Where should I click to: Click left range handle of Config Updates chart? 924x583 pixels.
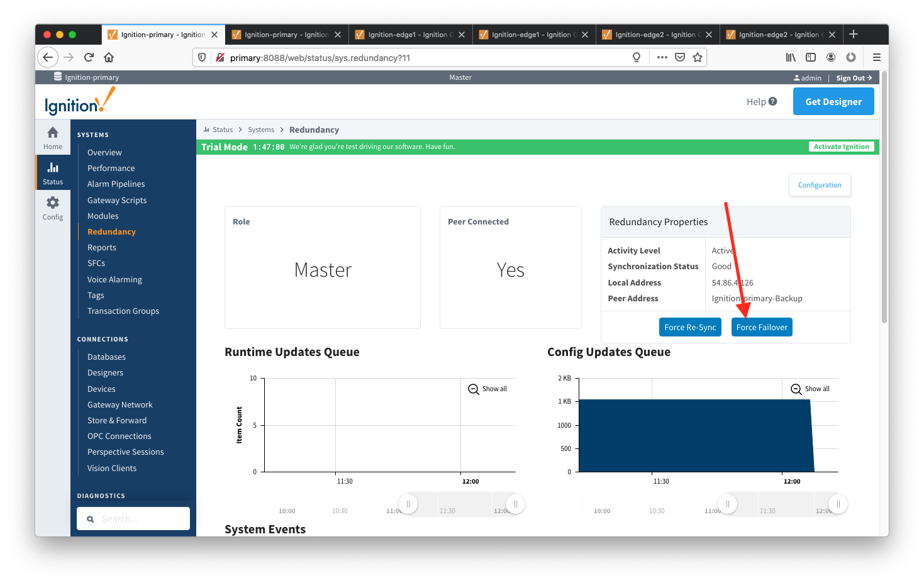[x=727, y=504]
